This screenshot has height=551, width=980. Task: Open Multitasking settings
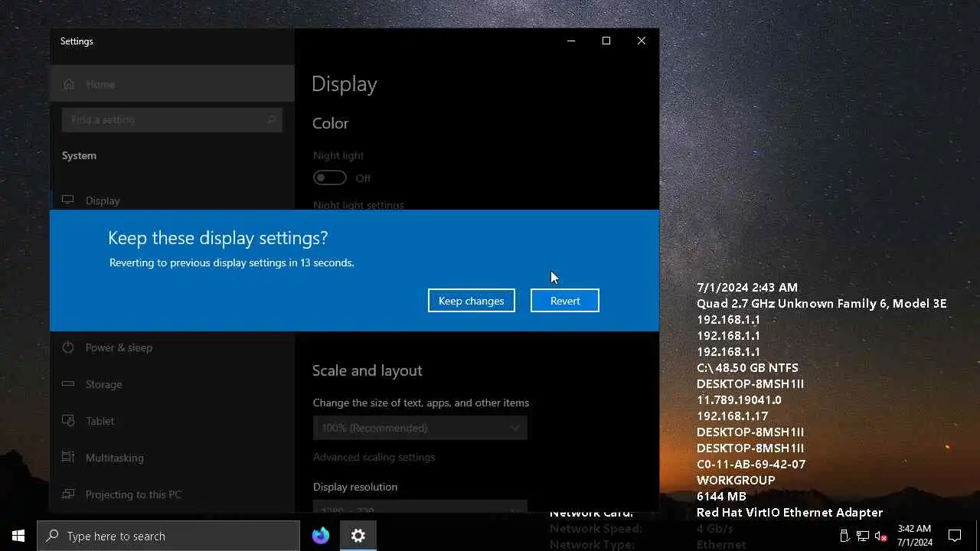click(172, 458)
